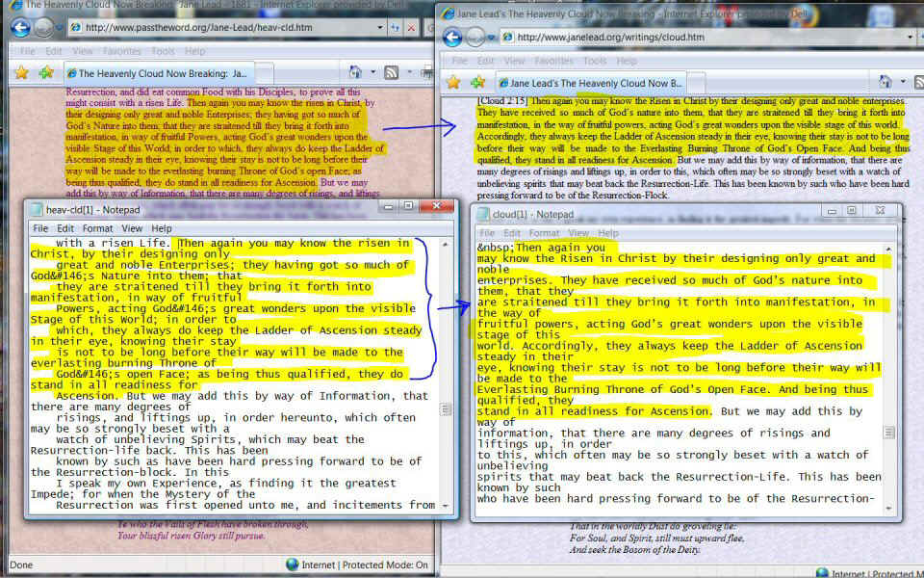
Task: Open Edit menu in heav-cld[1] Notepad
Action: point(64,228)
